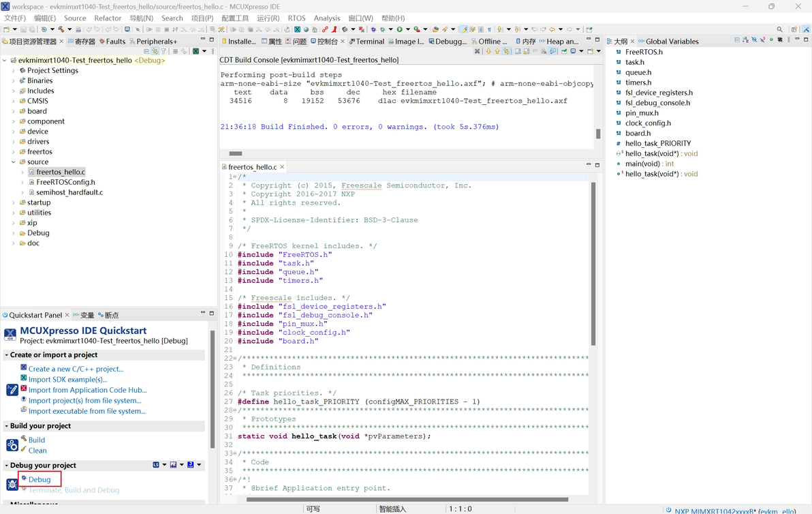The width and height of the screenshot is (812, 514).
Task: Toggle link with editor in project explorer
Action: pyautogui.click(x=155, y=51)
